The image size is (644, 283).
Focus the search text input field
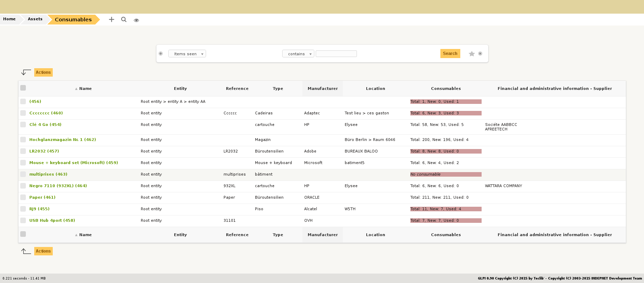(336, 54)
